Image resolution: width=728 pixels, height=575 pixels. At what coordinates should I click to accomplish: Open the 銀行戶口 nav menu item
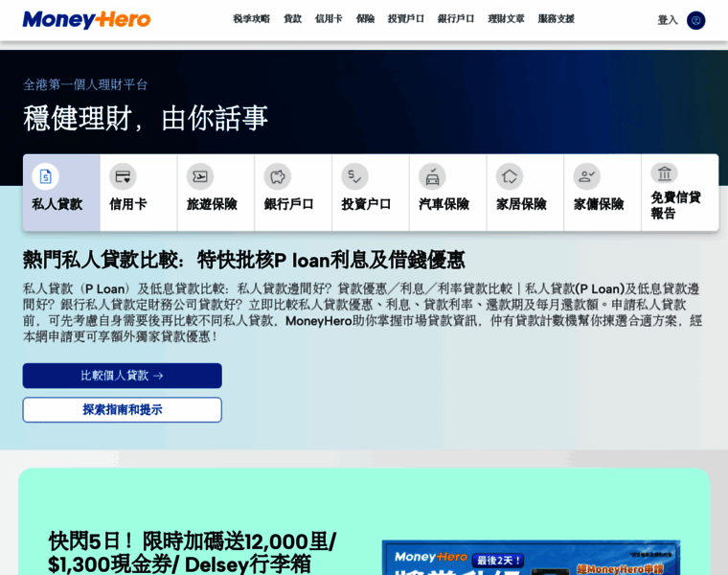456,19
